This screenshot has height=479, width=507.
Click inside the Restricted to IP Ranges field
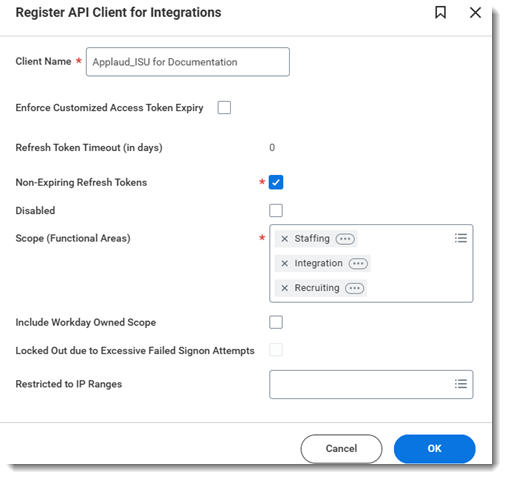(x=361, y=384)
